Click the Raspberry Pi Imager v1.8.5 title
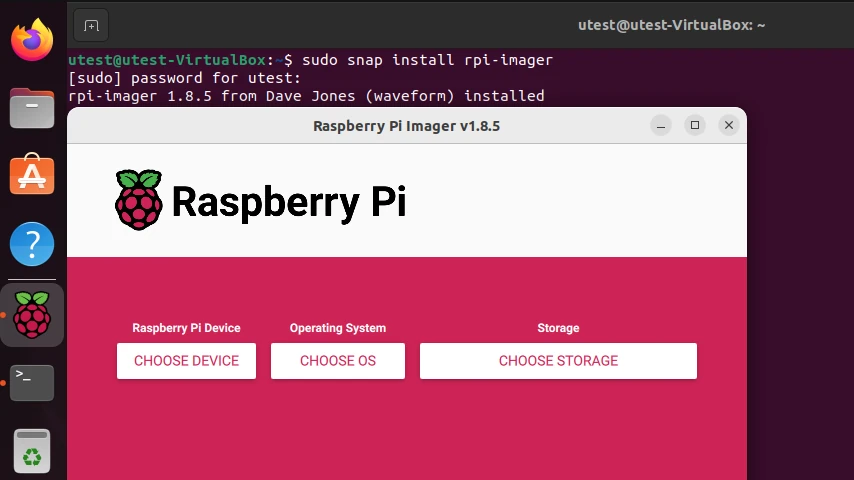The height and width of the screenshot is (480, 854). [406, 126]
